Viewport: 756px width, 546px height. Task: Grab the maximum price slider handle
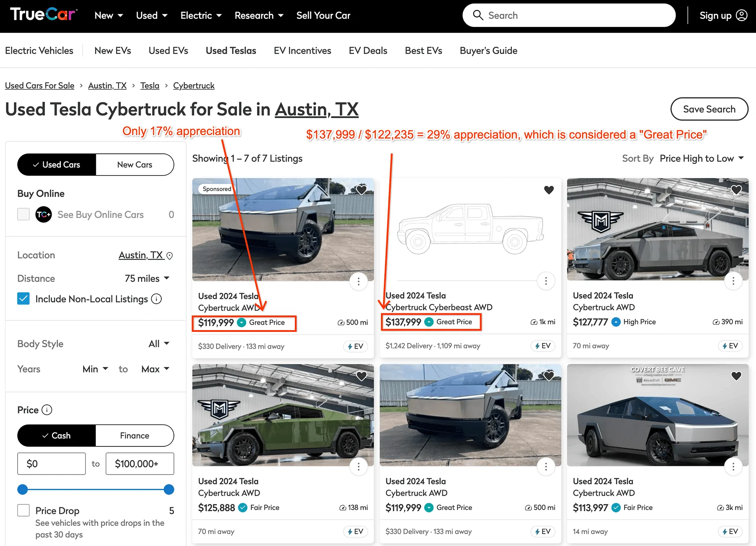[169, 489]
